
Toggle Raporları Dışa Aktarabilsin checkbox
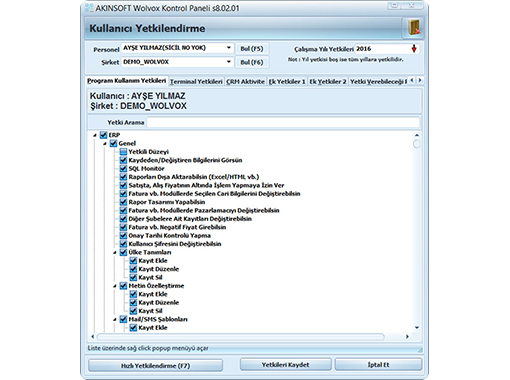tap(123, 177)
